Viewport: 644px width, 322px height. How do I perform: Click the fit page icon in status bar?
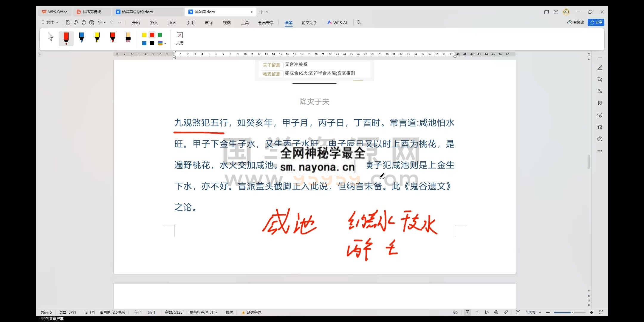(x=518, y=312)
